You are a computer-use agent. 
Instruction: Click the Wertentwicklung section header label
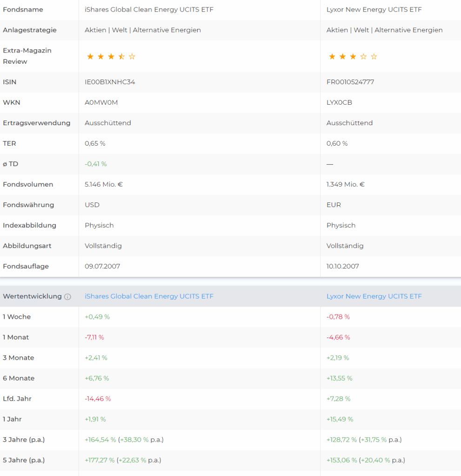click(32, 296)
